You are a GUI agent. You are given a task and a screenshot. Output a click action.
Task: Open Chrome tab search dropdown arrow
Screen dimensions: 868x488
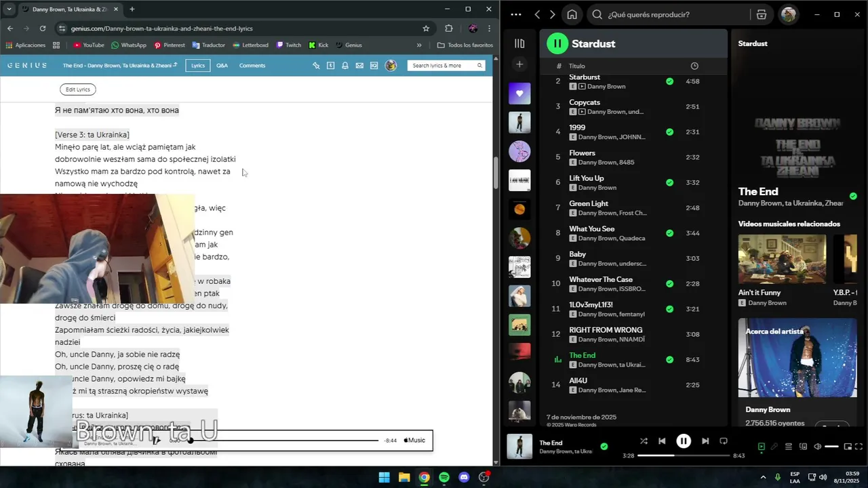click(x=9, y=9)
